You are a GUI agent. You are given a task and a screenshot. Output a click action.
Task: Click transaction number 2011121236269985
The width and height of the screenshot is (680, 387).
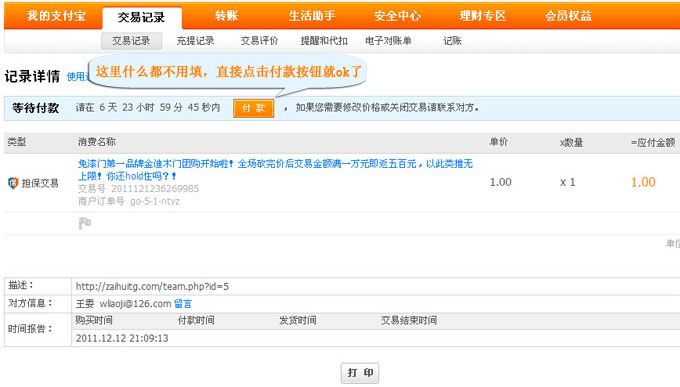click(155, 189)
